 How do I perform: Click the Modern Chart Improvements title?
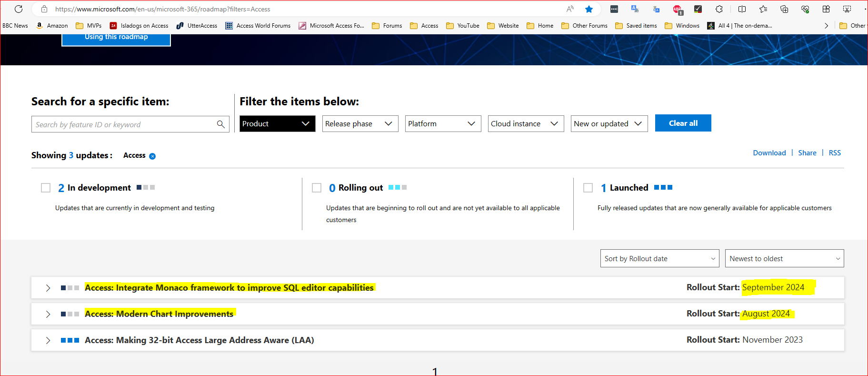click(159, 314)
